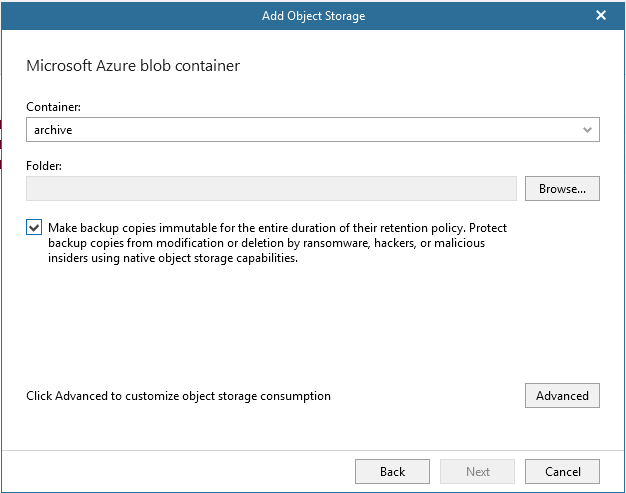Open the archive container combo box

point(313,129)
